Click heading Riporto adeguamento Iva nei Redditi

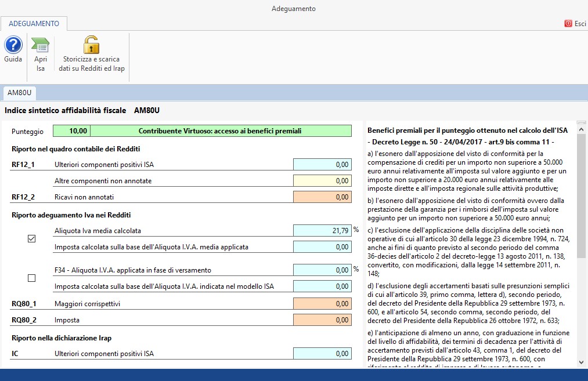[71, 215]
